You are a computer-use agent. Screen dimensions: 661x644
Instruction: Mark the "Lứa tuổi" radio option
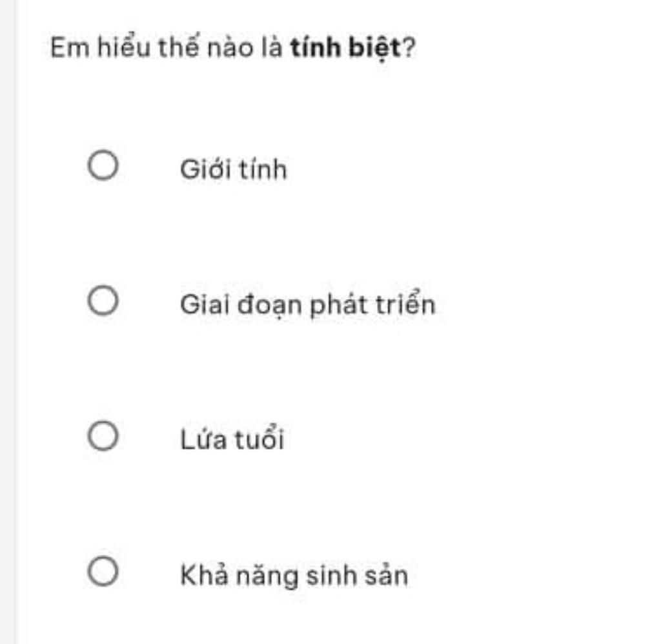[103, 435]
